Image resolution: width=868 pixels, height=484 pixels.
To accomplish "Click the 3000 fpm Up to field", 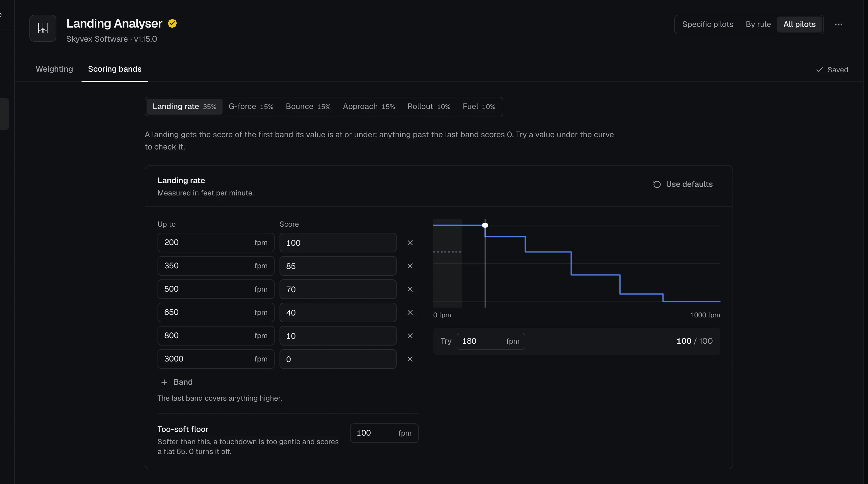I will [x=216, y=359].
